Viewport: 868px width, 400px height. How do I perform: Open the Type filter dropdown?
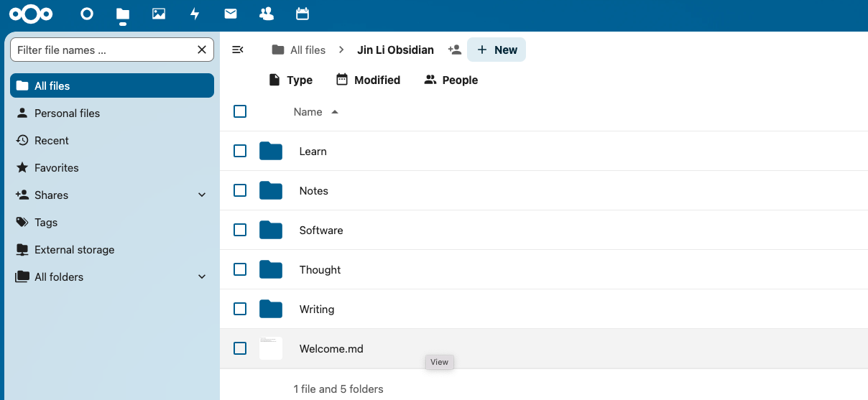290,80
